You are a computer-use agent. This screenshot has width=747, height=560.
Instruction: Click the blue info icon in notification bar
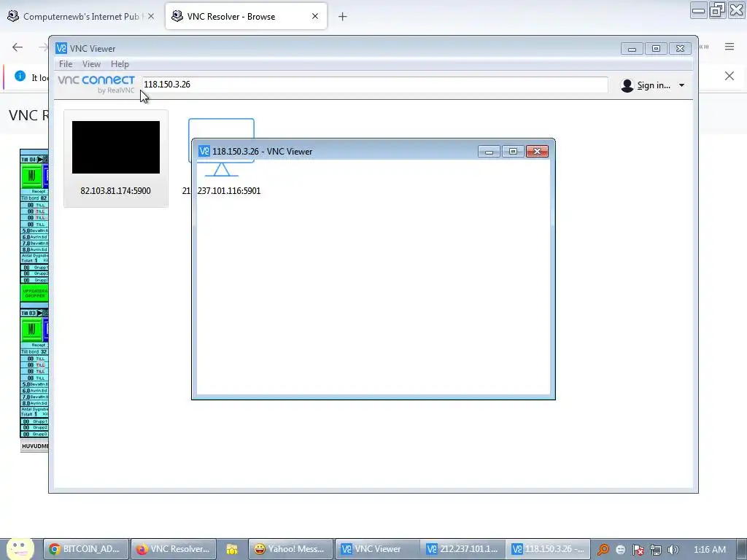pyautogui.click(x=20, y=76)
